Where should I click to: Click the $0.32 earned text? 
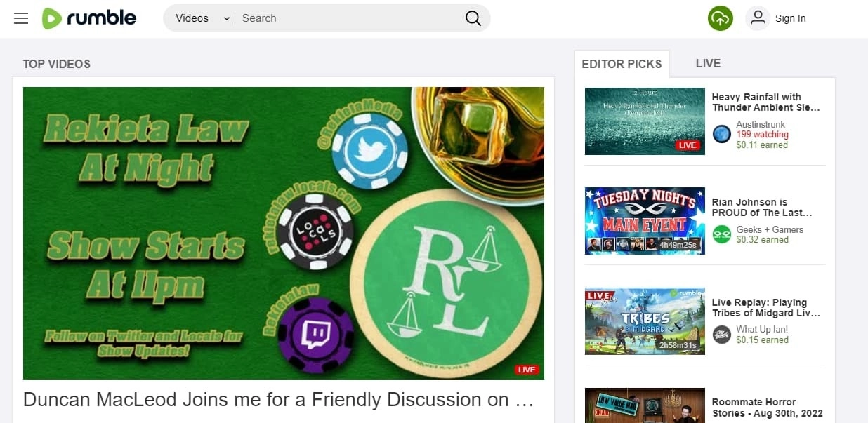763,240
